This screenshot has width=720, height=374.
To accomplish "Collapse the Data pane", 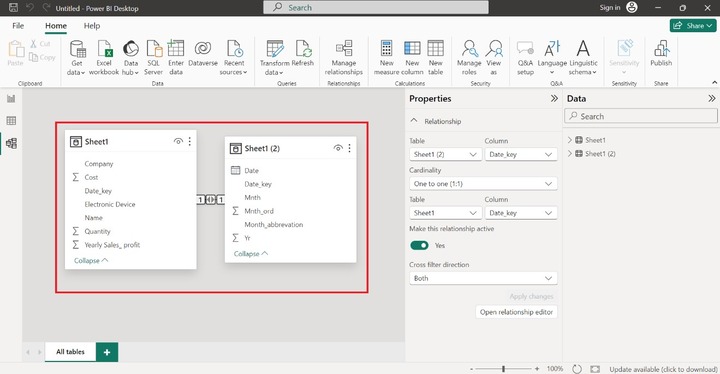I will pyautogui.click(x=711, y=98).
